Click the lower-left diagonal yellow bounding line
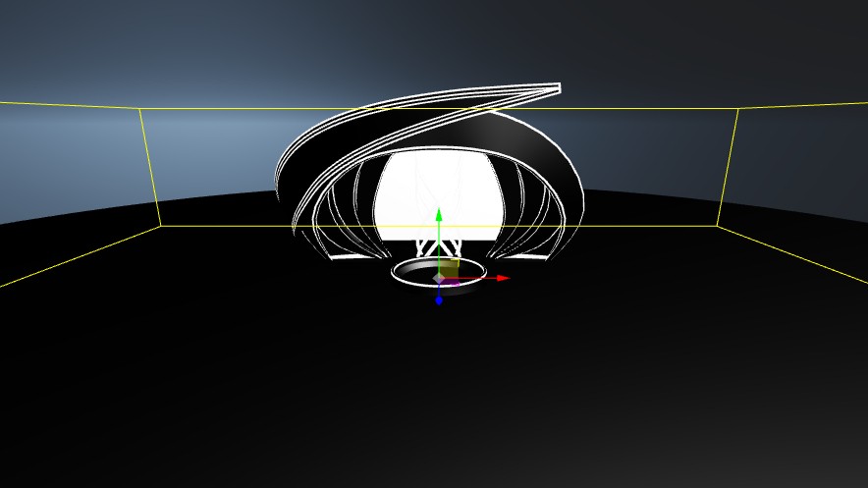The image size is (868, 488). [x=79, y=257]
